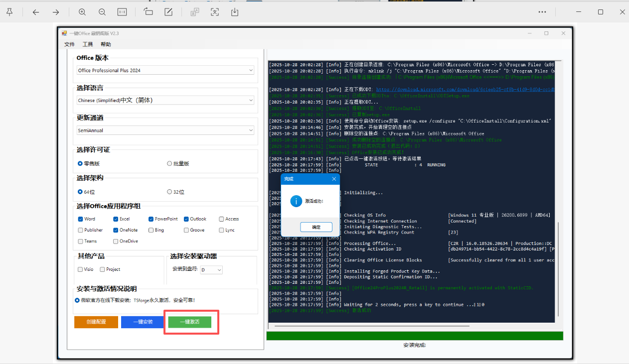Click the green 一键激活 button
This screenshot has width=629, height=364.
tap(189, 322)
